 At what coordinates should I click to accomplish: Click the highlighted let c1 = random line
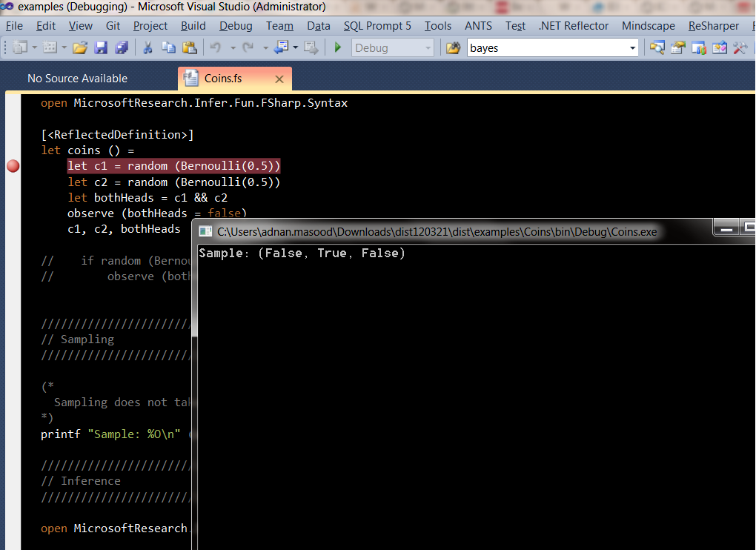[x=173, y=166]
